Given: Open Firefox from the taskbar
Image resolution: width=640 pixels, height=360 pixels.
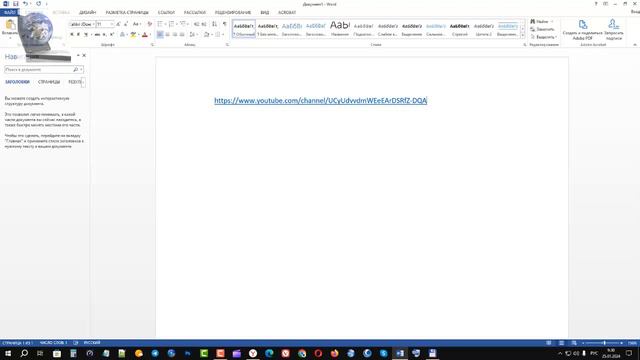Looking at the screenshot, I should click(x=335, y=353).
